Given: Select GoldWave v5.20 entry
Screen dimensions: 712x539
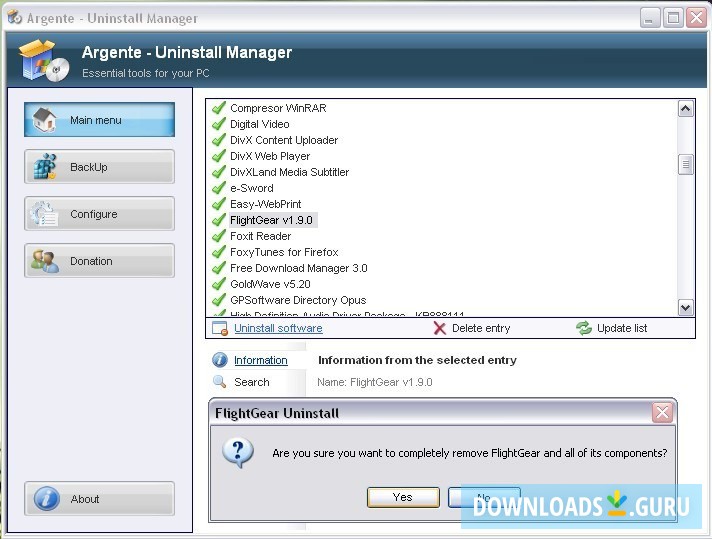Looking at the screenshot, I should click(x=270, y=284).
